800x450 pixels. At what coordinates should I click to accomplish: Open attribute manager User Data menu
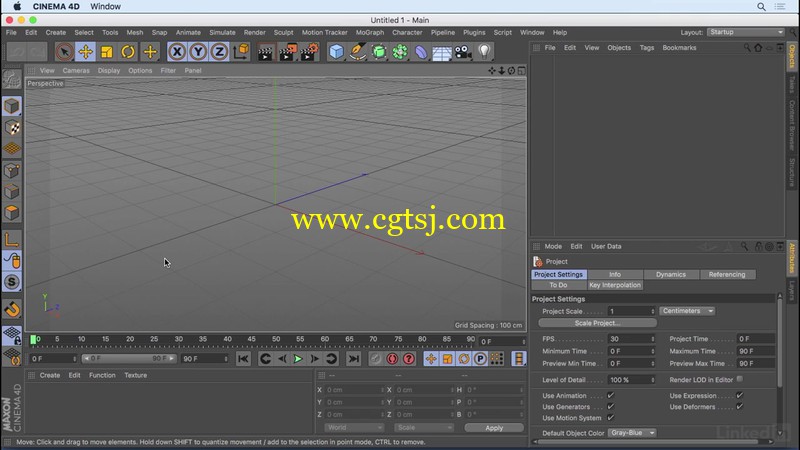(x=606, y=246)
